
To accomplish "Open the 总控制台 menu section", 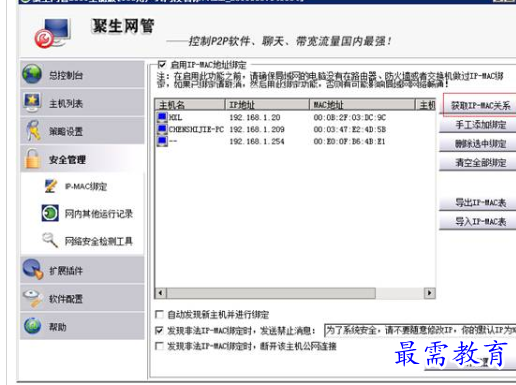I will pos(82,74).
